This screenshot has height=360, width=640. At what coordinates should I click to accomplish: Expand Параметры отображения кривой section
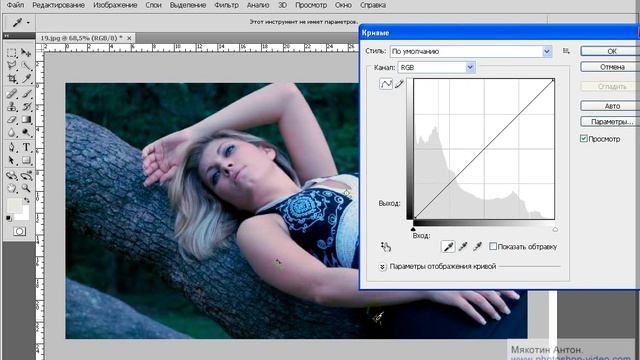382,267
